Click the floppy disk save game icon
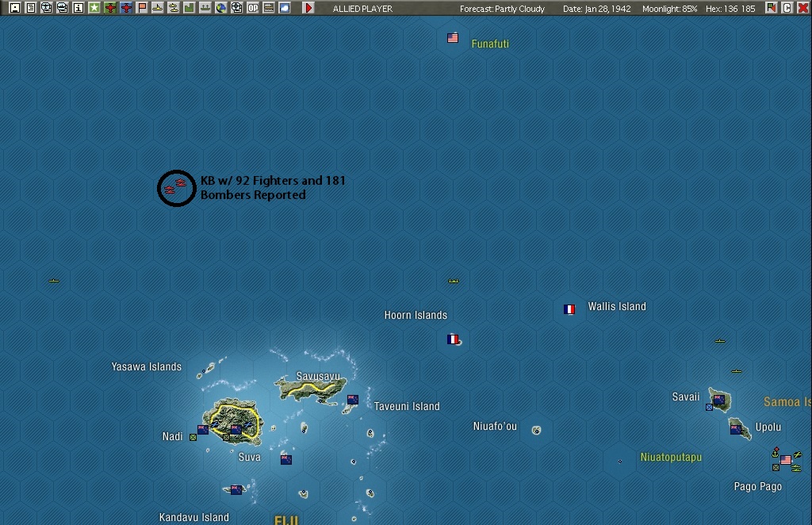The image size is (812, 525). click(15, 8)
